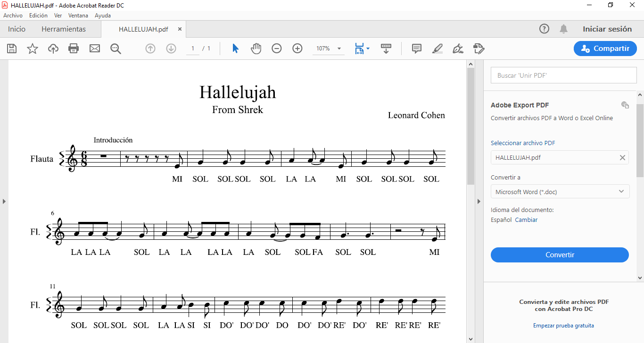Click the Adobe Export PDF copy icon

point(625,105)
